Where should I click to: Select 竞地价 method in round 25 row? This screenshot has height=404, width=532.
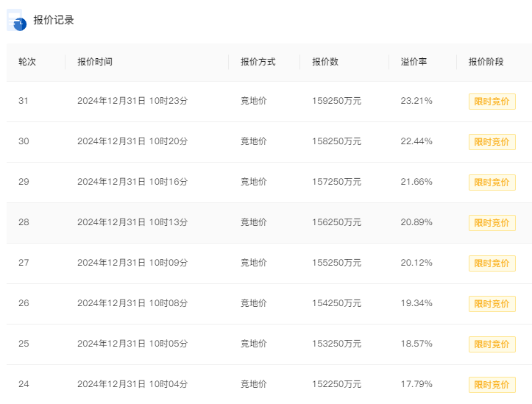[x=254, y=344]
